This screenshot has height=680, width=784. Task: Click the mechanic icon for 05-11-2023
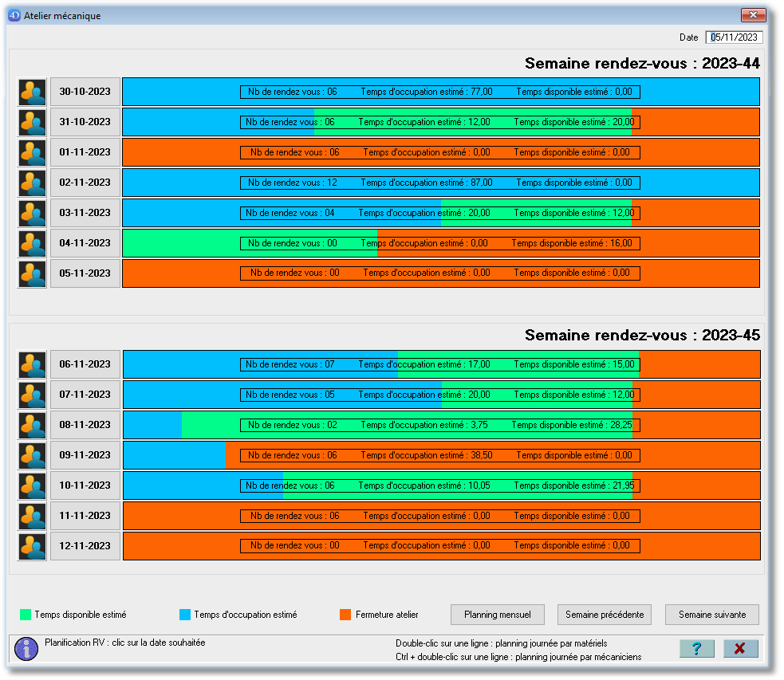coord(33,273)
